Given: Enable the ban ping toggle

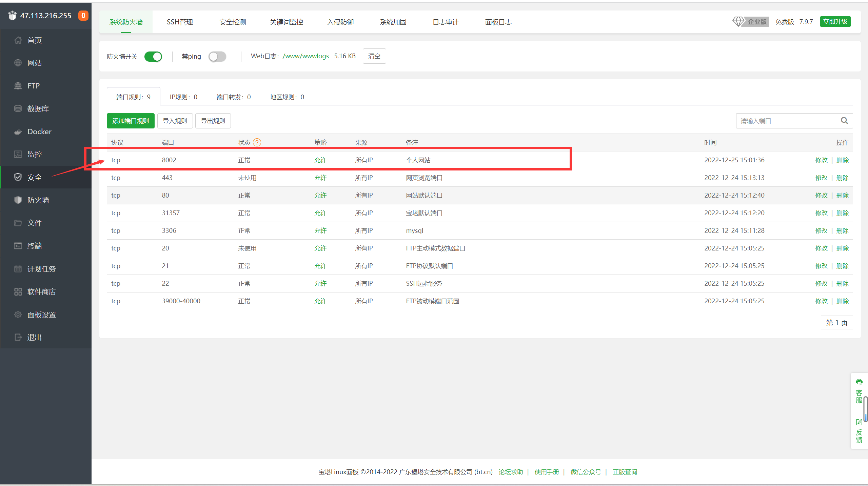Looking at the screenshot, I should [x=217, y=57].
